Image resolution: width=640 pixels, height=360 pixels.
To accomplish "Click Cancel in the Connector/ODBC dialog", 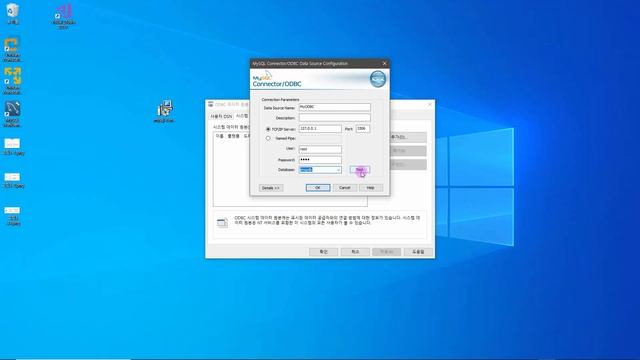I will tap(345, 188).
